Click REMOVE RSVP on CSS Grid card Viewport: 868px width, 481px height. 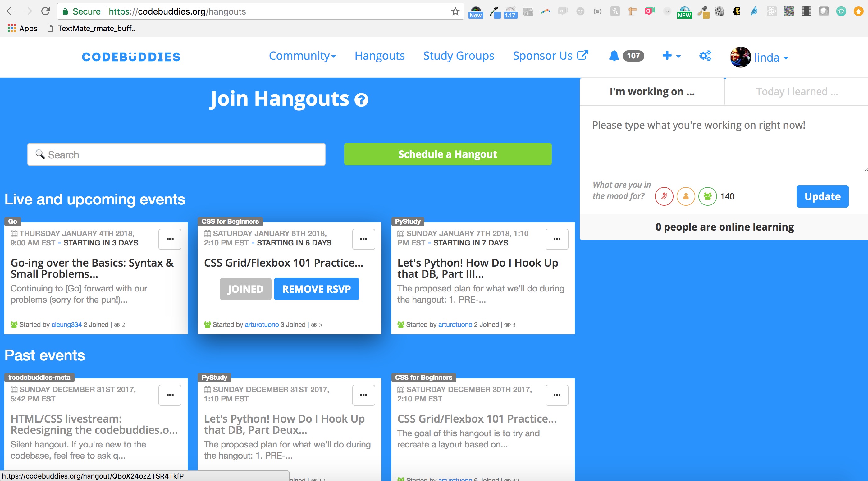[316, 289]
